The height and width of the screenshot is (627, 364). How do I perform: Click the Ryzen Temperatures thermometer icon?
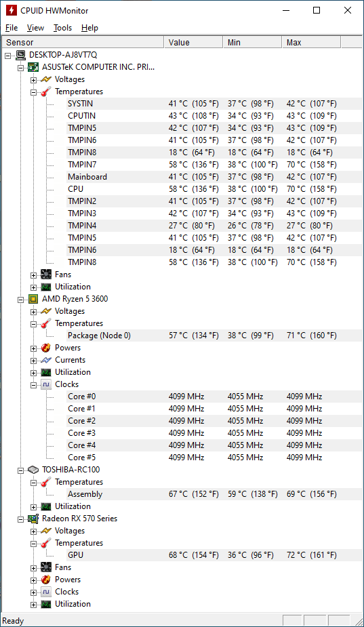[46, 323]
